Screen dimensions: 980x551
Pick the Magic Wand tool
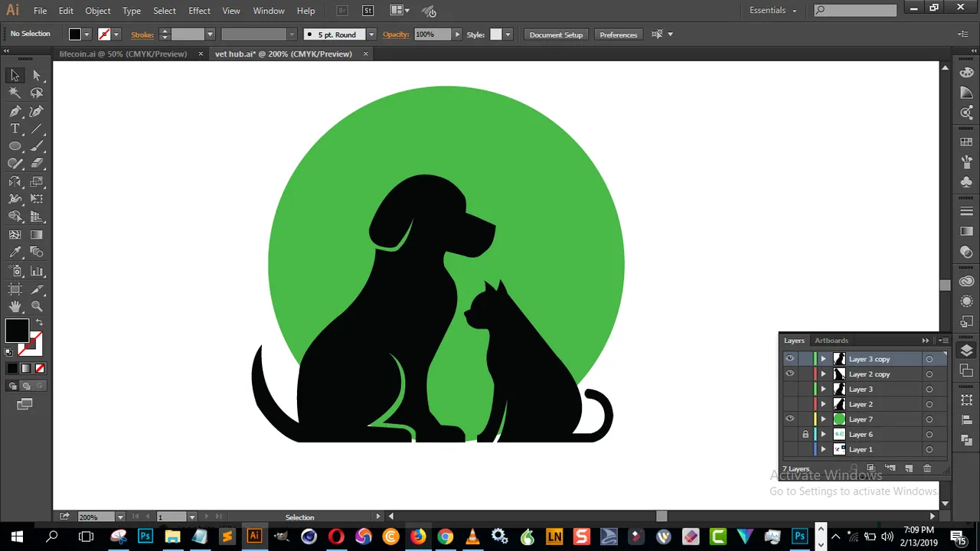pos(15,93)
